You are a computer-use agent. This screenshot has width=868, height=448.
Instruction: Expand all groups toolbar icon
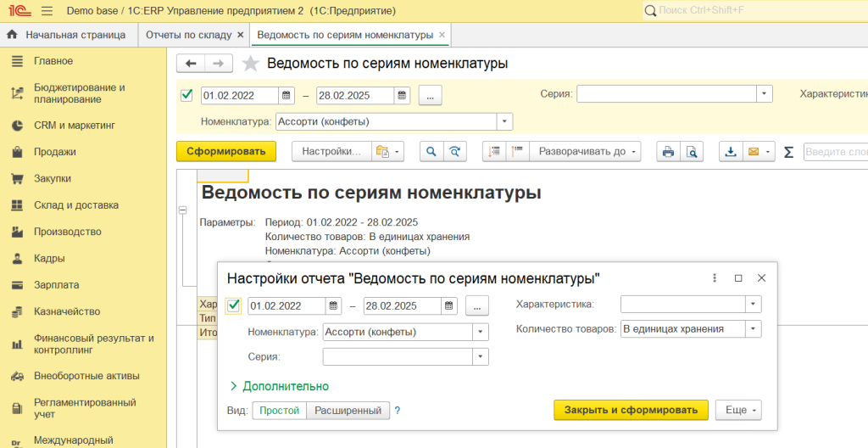coord(517,151)
